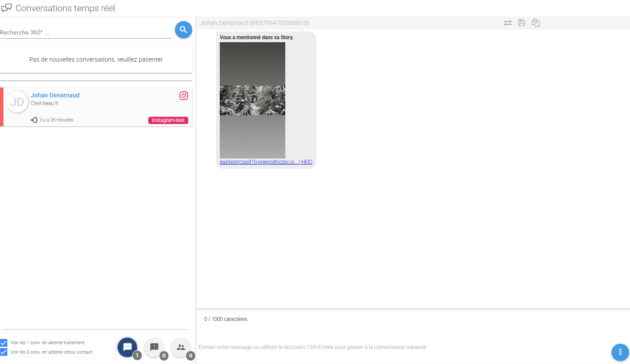Open Johan Denarnaud conversation name link
The height and width of the screenshot is (364, 630).
click(x=55, y=95)
